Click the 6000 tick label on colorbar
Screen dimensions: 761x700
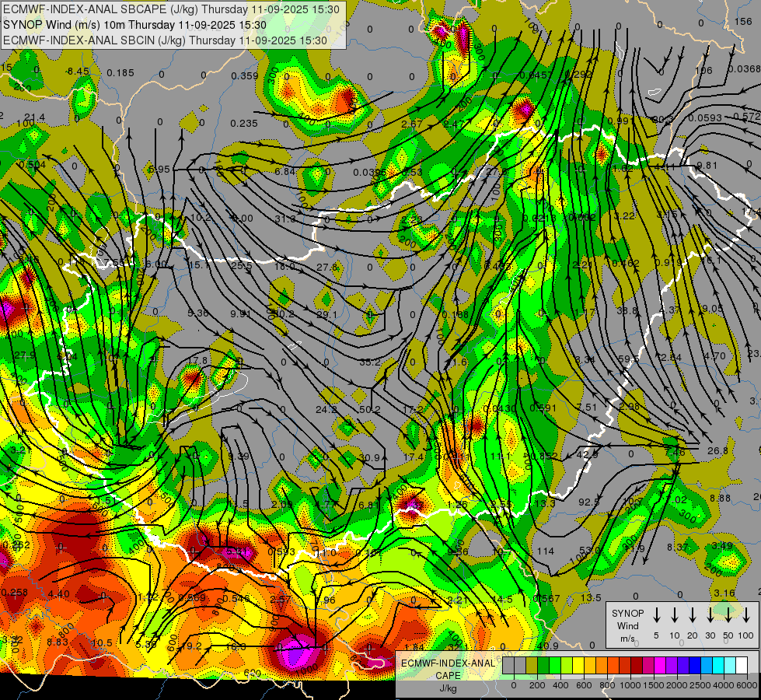point(747,685)
